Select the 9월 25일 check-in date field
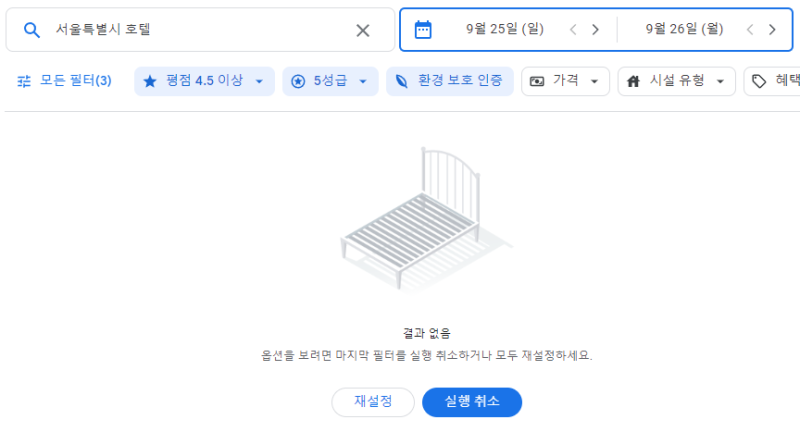 505,30
